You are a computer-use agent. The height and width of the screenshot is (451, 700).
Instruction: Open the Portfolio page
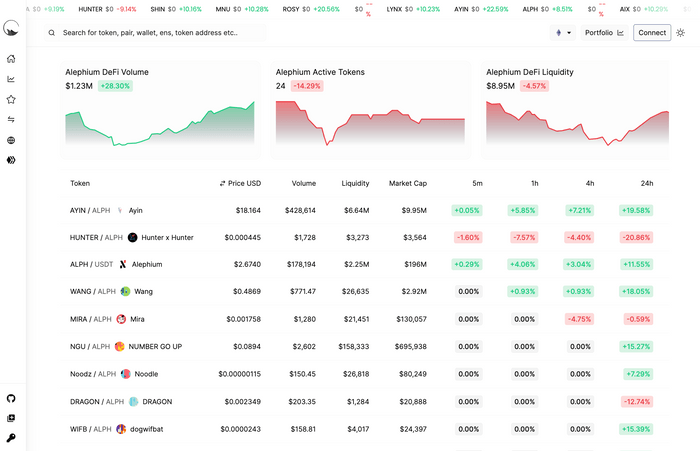[x=604, y=33]
